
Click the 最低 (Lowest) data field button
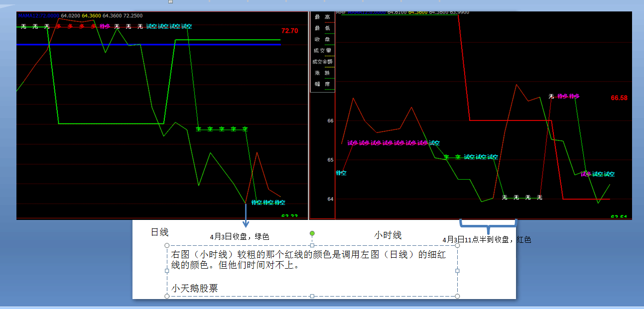click(x=323, y=28)
